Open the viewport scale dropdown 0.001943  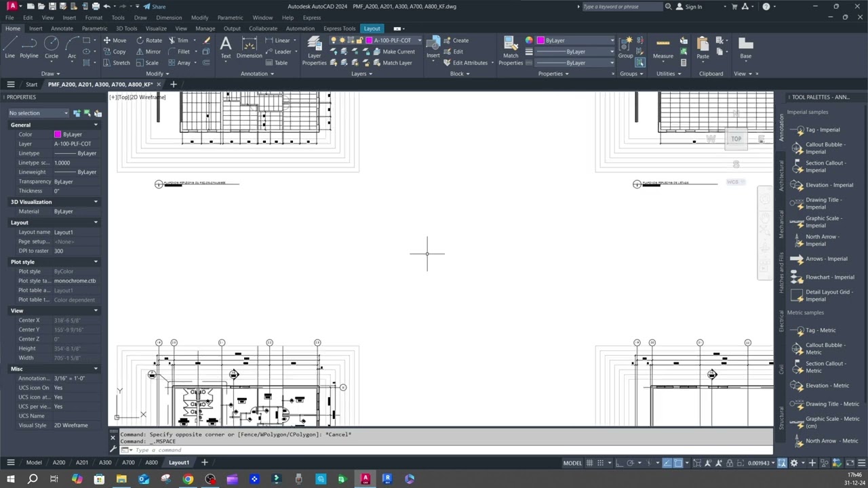tap(762, 463)
